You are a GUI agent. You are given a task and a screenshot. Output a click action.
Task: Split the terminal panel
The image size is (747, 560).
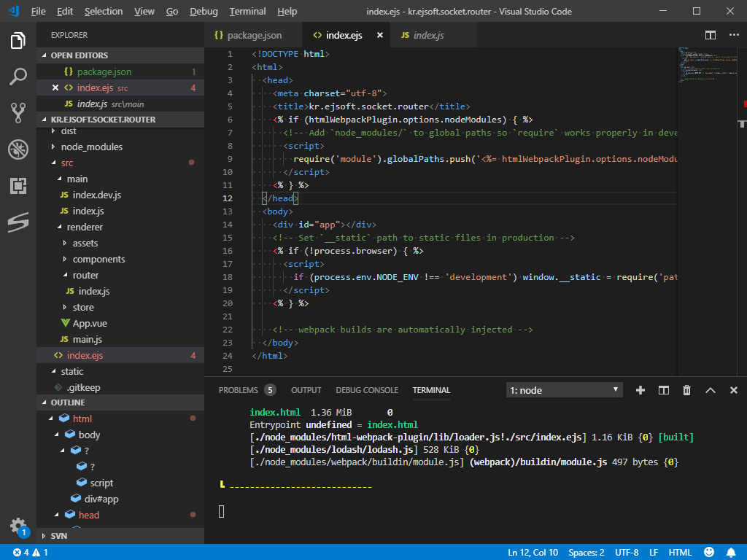click(664, 391)
